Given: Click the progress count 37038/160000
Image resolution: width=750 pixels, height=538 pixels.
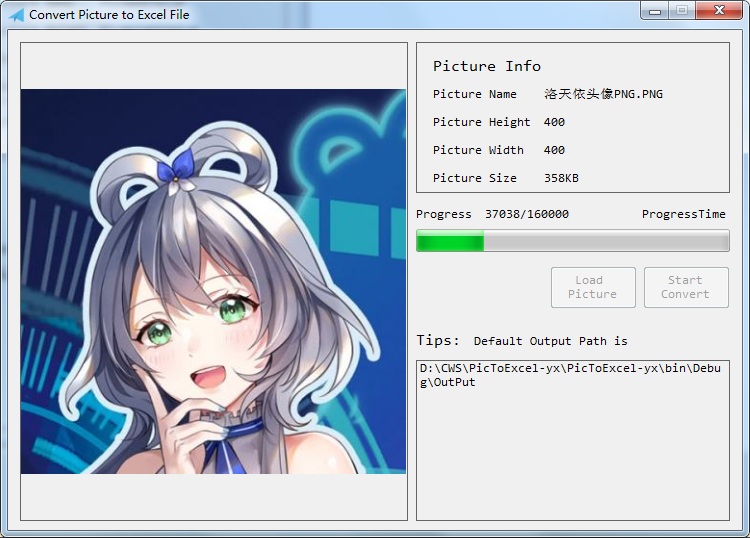Looking at the screenshot, I should (x=527, y=214).
